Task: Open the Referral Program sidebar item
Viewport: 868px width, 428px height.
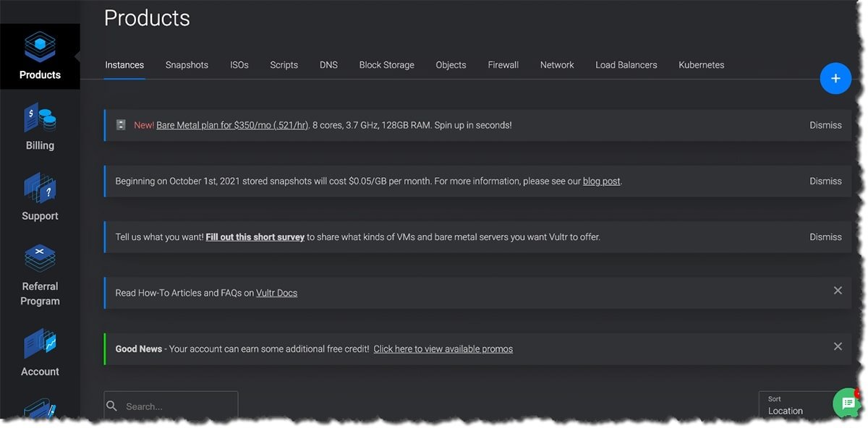Action: [x=40, y=275]
